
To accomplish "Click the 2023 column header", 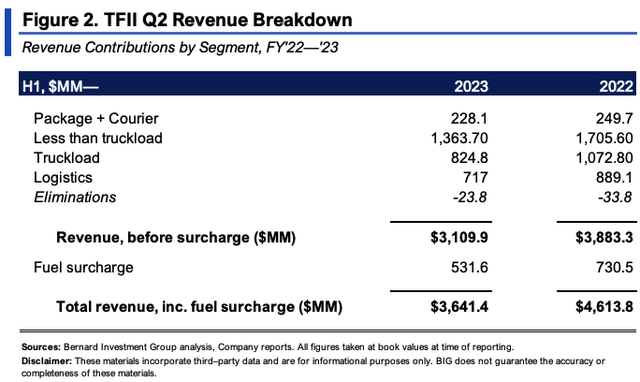I will coord(471,86).
